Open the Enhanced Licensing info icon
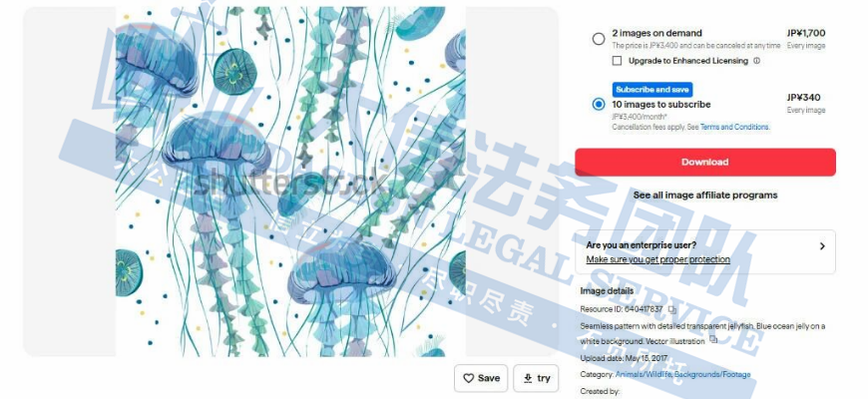 756,61
